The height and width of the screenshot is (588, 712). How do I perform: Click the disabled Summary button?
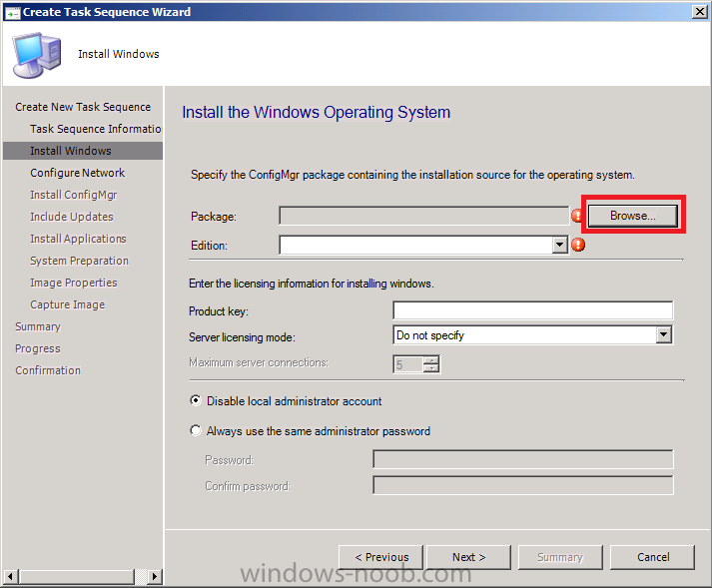560,557
